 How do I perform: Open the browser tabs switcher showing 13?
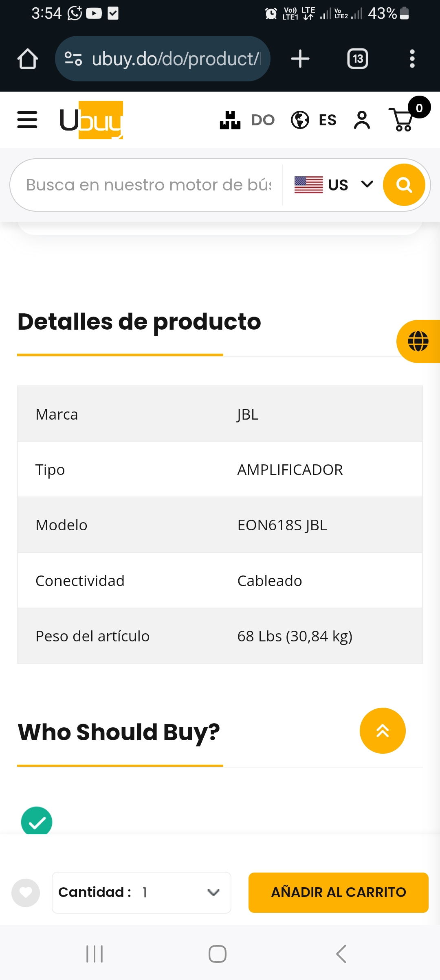(x=358, y=59)
